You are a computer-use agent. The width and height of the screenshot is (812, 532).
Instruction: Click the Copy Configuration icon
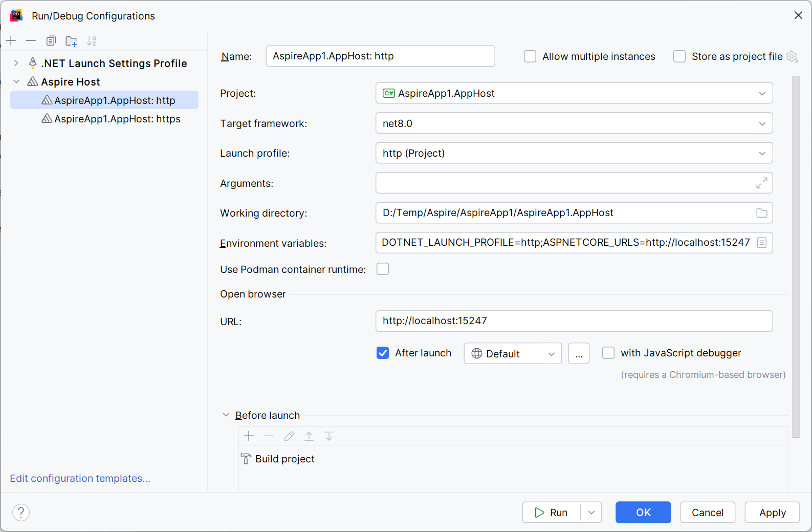(51, 41)
